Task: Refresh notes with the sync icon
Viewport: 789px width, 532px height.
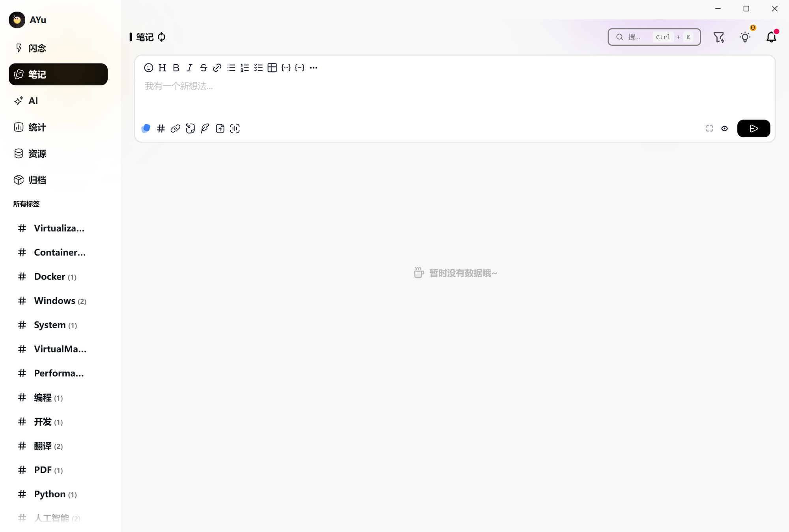Action: click(162, 37)
